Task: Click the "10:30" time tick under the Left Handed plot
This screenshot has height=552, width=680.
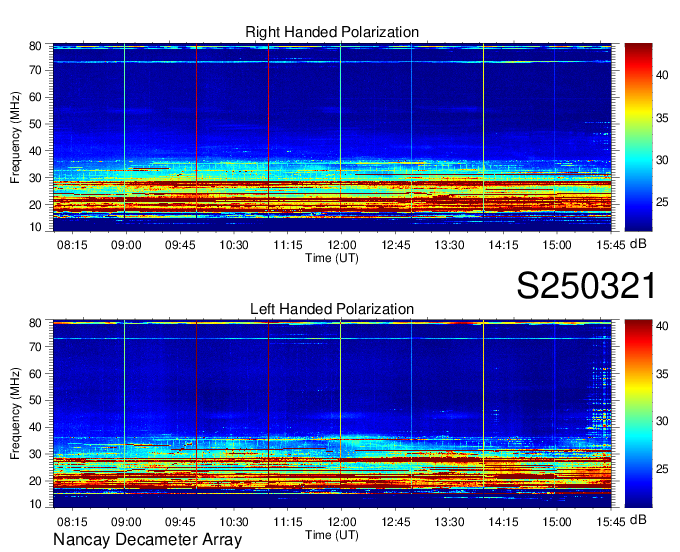Action: (234, 522)
